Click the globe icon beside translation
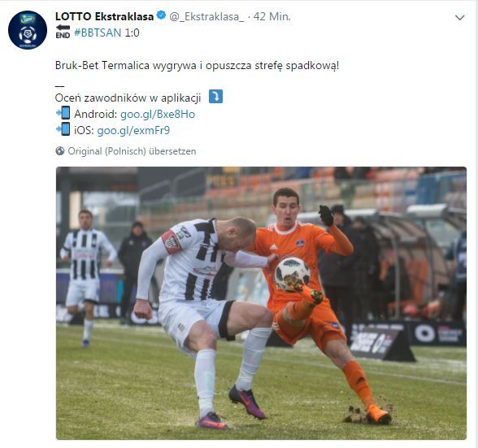Viewport: 478px width, 448px height. 60,151
